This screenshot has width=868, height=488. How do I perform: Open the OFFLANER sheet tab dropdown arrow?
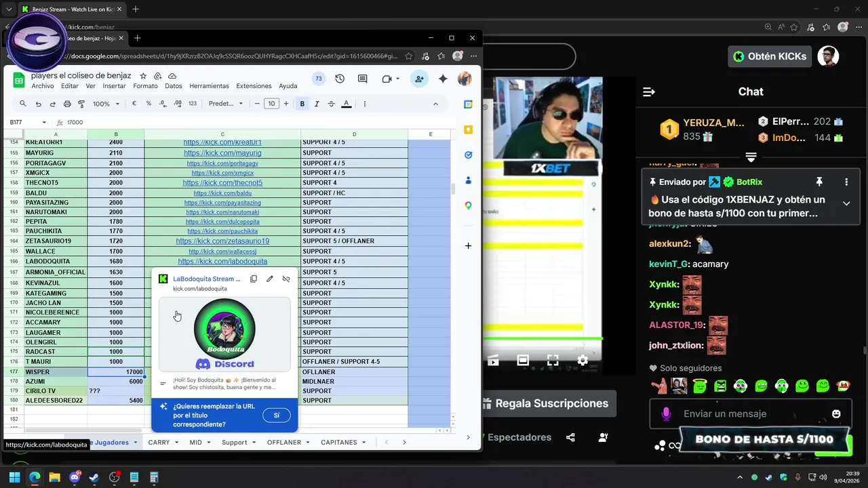(x=308, y=443)
